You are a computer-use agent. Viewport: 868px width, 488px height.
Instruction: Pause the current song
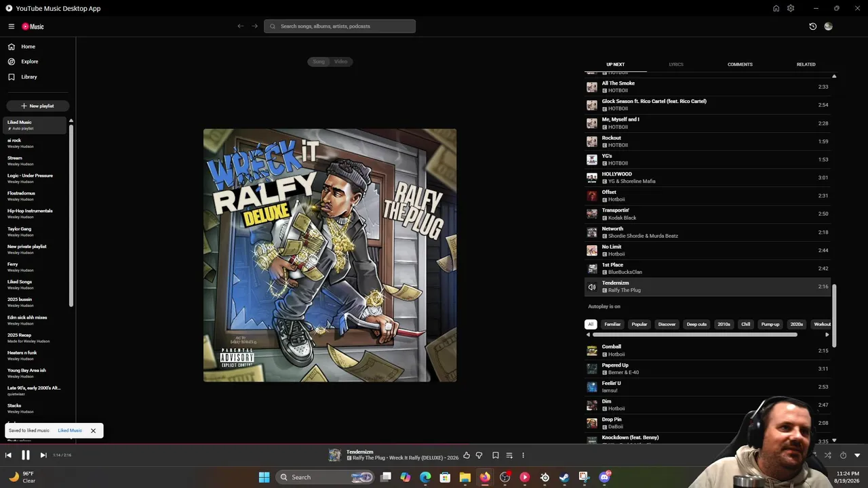(25, 455)
